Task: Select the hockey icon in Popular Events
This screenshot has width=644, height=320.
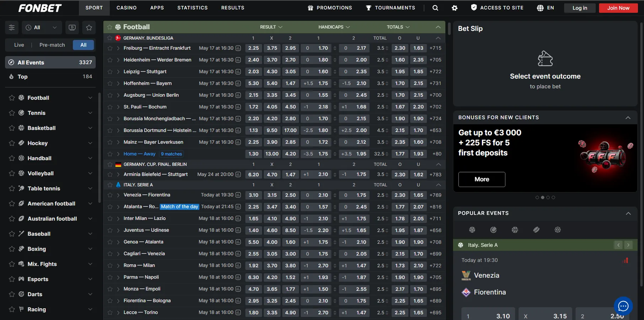Action: (x=536, y=230)
